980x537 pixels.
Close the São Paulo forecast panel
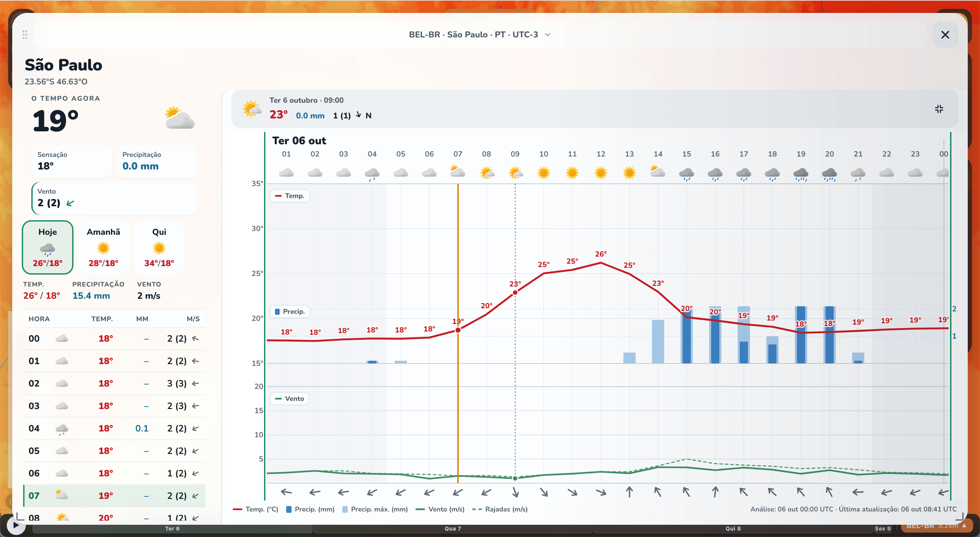pyautogui.click(x=945, y=35)
